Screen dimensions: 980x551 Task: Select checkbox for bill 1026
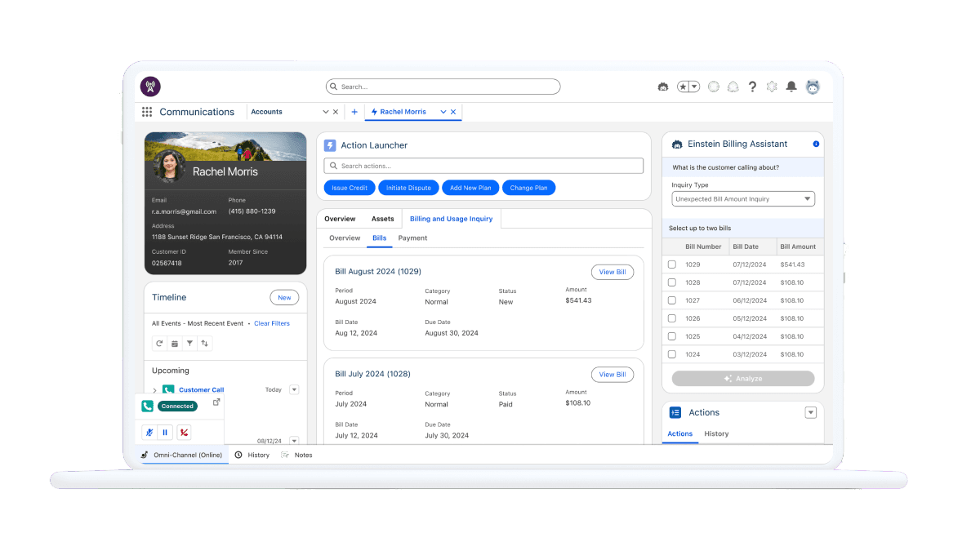click(x=672, y=318)
